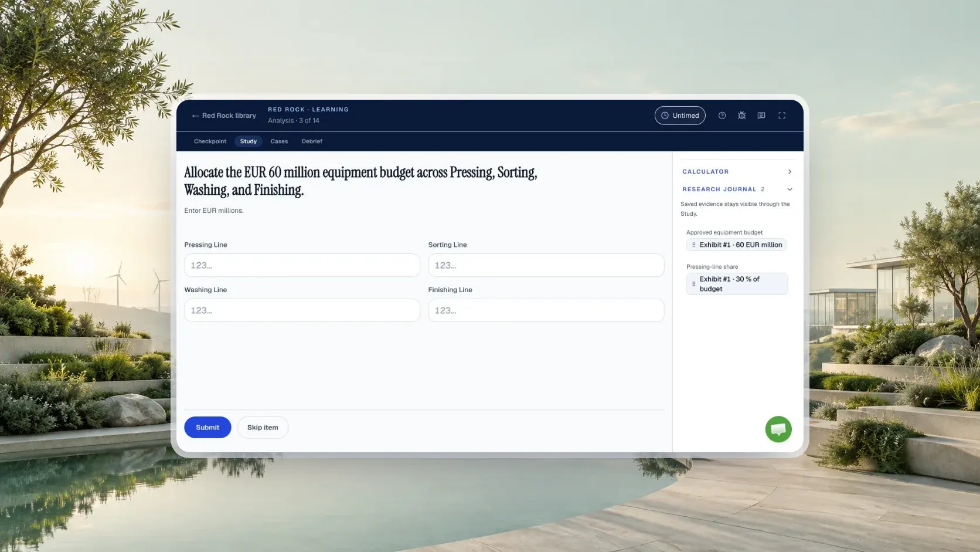Open the comments note icon
Screen dimensions: 980x552
[x=761, y=116]
